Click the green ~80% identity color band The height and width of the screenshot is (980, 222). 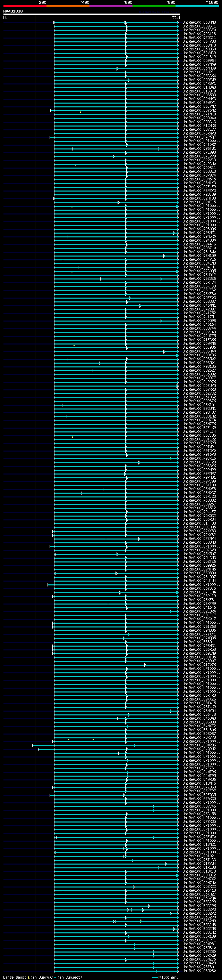tap(154, 6)
